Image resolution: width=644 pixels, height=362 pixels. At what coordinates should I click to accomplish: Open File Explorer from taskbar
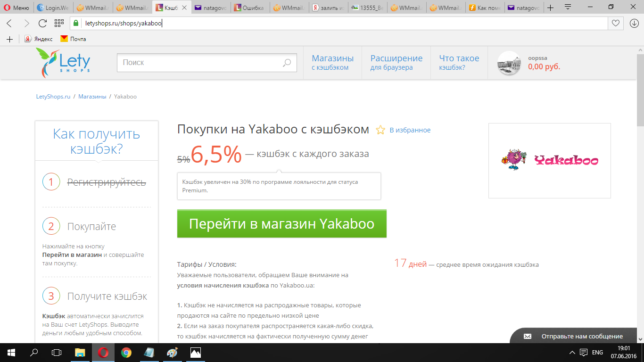(x=81, y=353)
